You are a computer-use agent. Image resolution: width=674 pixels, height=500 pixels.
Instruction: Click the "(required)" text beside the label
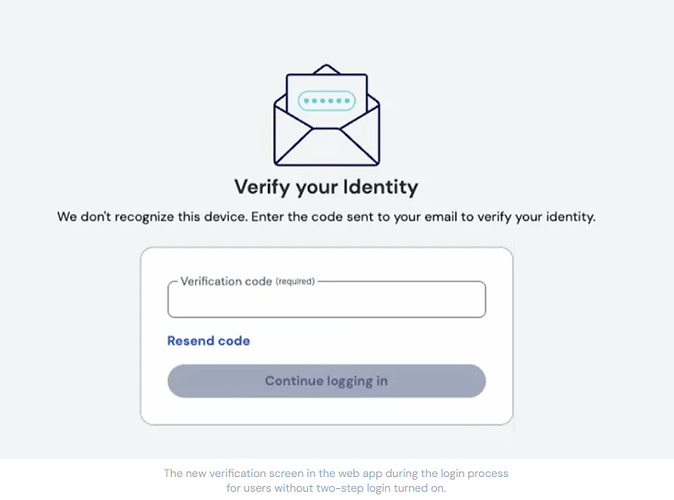coord(295,282)
